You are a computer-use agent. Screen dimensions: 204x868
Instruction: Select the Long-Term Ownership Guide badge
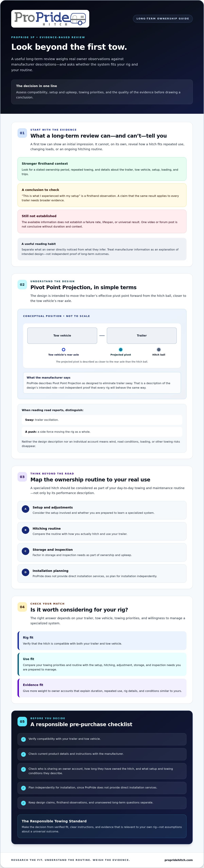(x=163, y=19)
